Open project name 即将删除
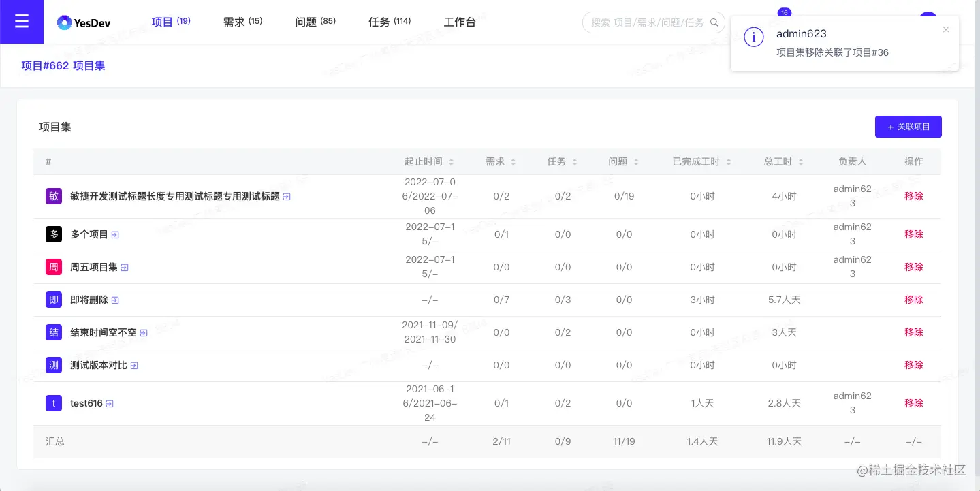Image resolution: width=980 pixels, height=491 pixels. pyautogui.click(x=89, y=300)
